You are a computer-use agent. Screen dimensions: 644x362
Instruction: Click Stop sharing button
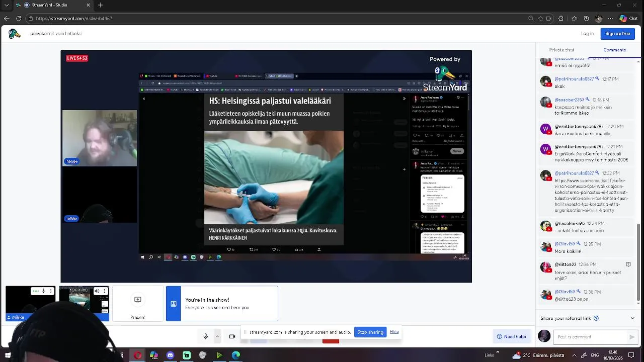click(x=370, y=332)
